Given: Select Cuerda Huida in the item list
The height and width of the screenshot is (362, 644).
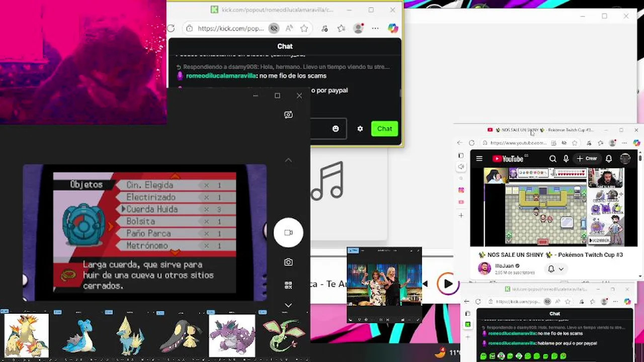Looking at the screenshot, I should [x=176, y=209].
